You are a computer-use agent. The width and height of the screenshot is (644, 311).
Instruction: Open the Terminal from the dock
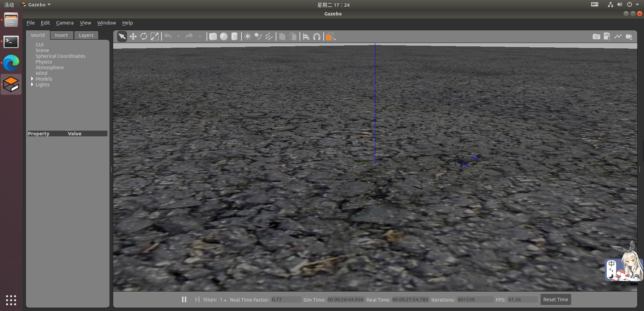[11, 42]
